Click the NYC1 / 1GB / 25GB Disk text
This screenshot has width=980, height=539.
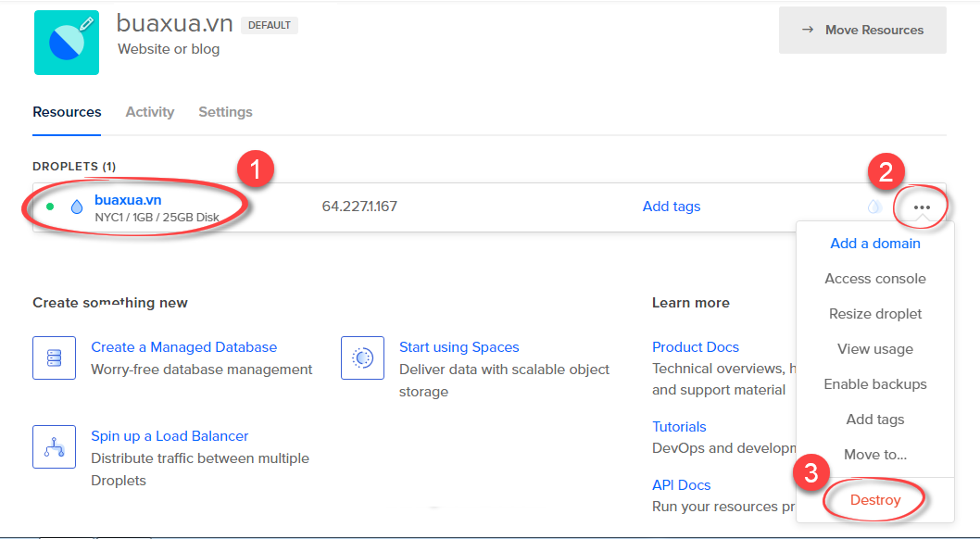pos(157,218)
